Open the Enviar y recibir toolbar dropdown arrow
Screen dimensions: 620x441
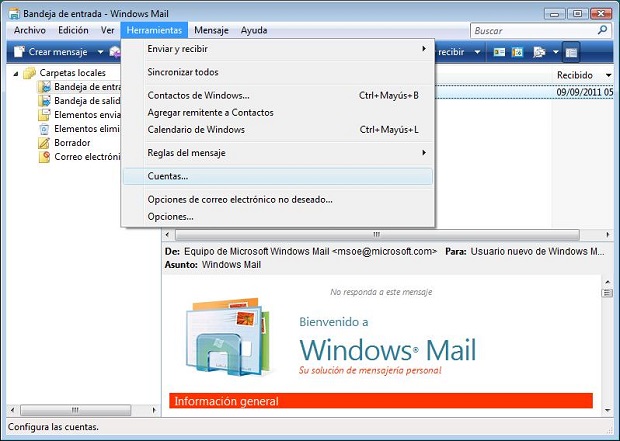coord(477,52)
